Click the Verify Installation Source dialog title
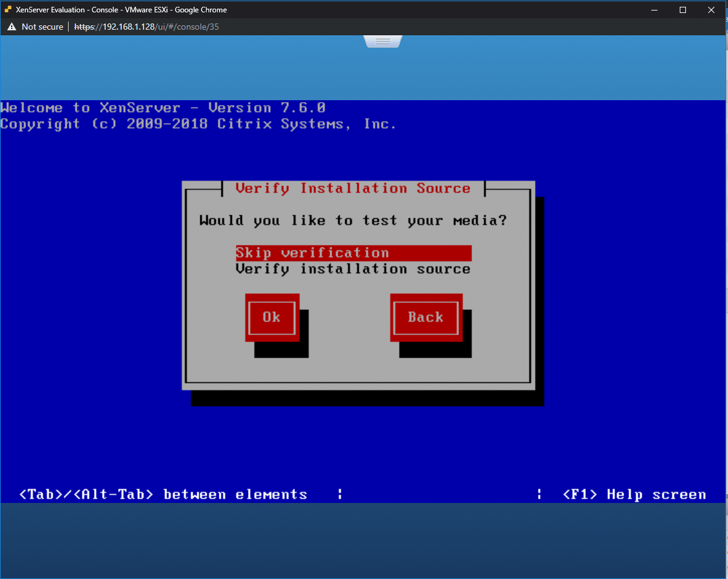Screen dimensions: 728x579 [x=353, y=189]
